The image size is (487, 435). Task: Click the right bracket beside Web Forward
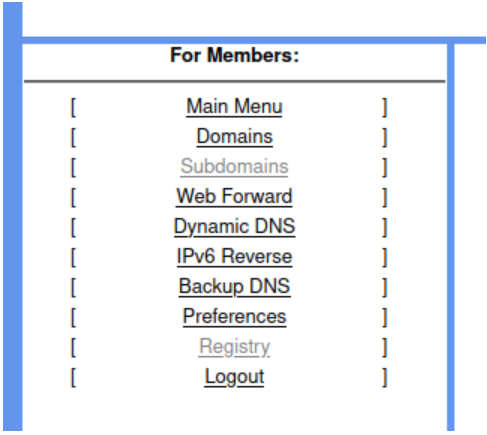[x=385, y=197]
